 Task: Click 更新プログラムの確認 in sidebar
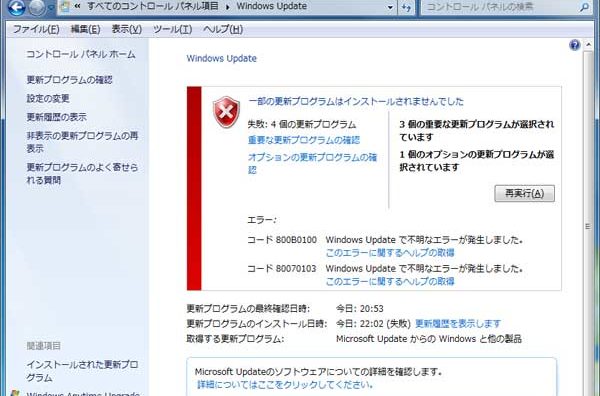[69, 80]
